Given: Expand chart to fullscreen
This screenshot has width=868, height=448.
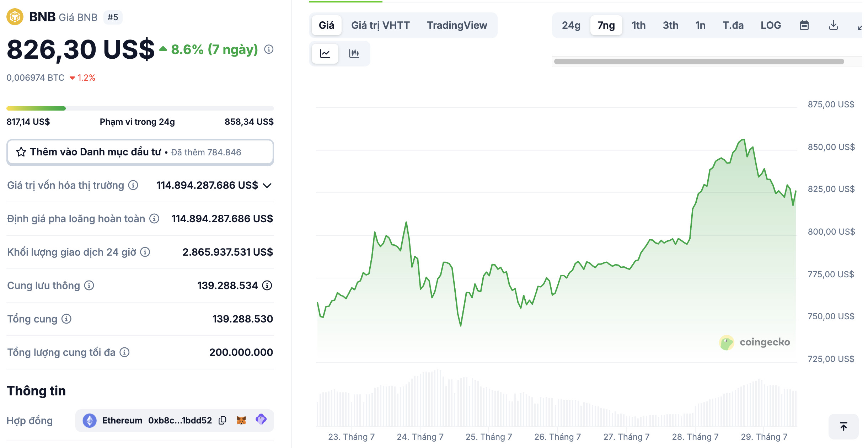Looking at the screenshot, I should 859,27.
